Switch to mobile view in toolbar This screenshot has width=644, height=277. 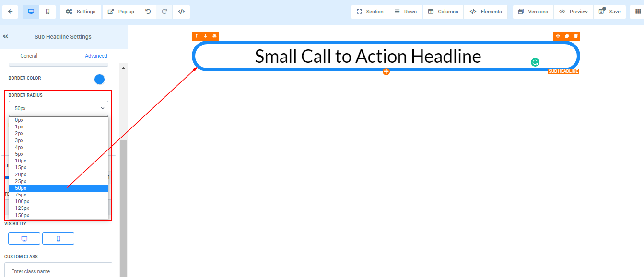pos(47,12)
